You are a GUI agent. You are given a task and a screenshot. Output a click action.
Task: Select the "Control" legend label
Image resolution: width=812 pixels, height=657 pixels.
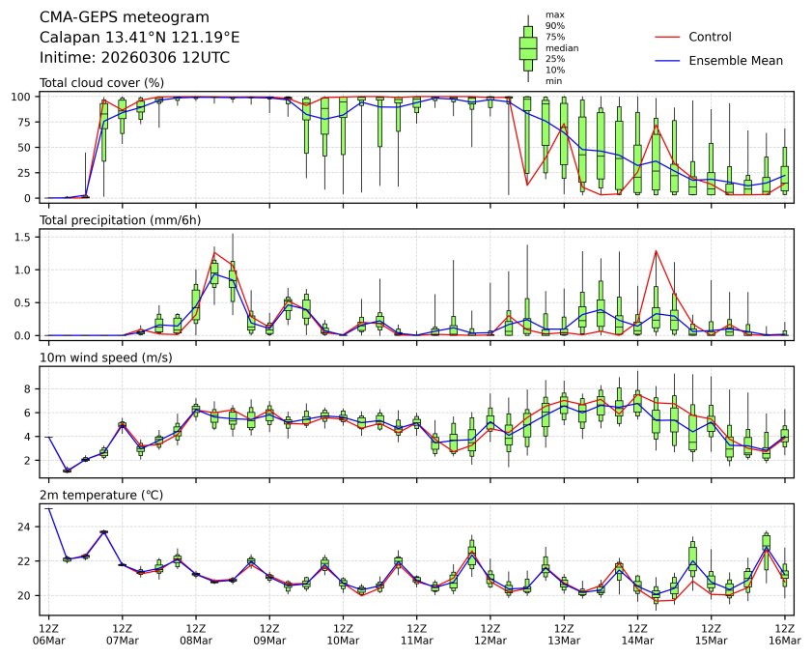(710, 37)
